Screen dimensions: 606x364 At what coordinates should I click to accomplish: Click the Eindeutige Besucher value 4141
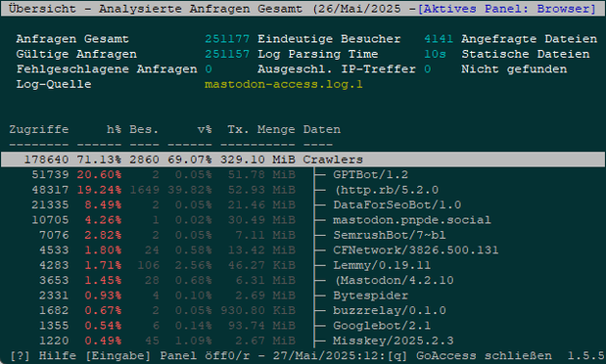coord(439,39)
